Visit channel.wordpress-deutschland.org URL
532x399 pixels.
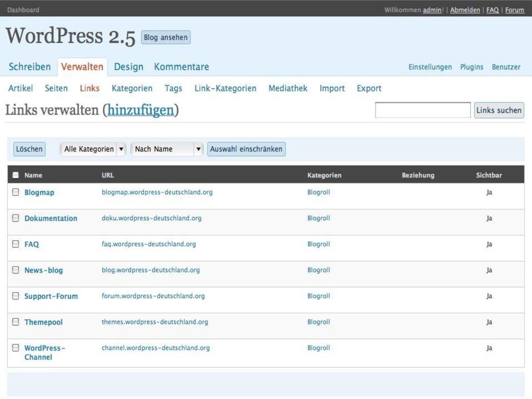156,348
